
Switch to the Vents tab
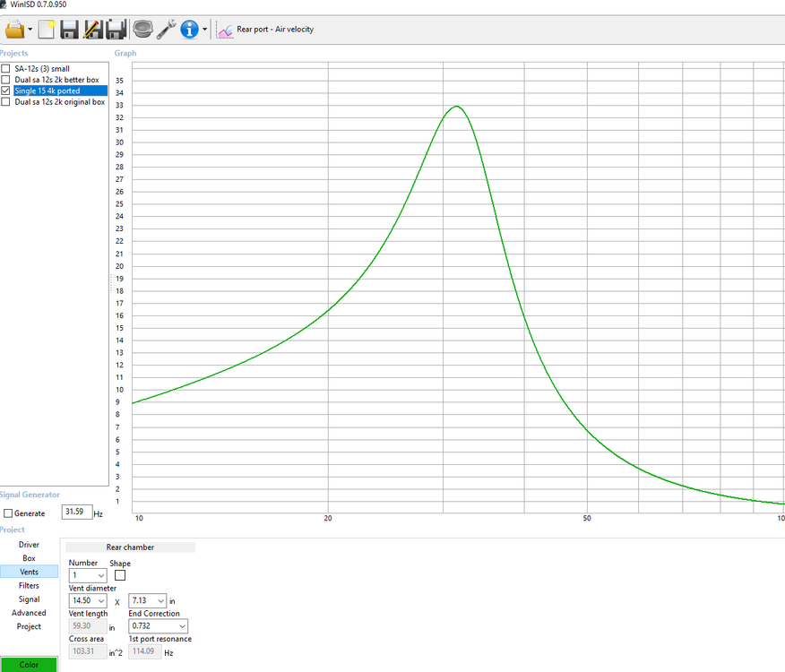[x=29, y=572]
